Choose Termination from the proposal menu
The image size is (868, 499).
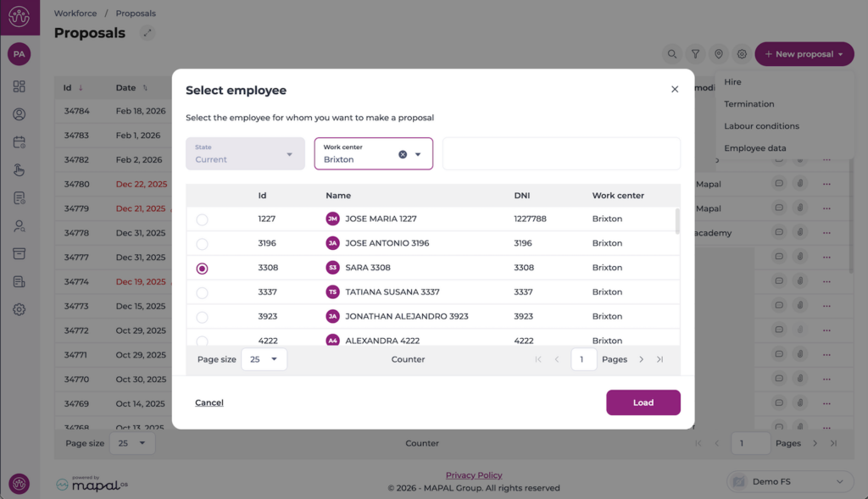click(x=749, y=104)
